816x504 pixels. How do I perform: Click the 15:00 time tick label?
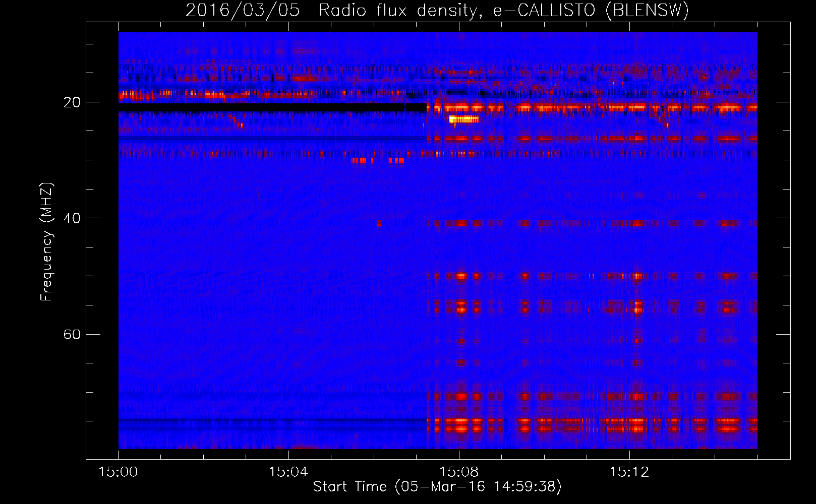[119, 472]
